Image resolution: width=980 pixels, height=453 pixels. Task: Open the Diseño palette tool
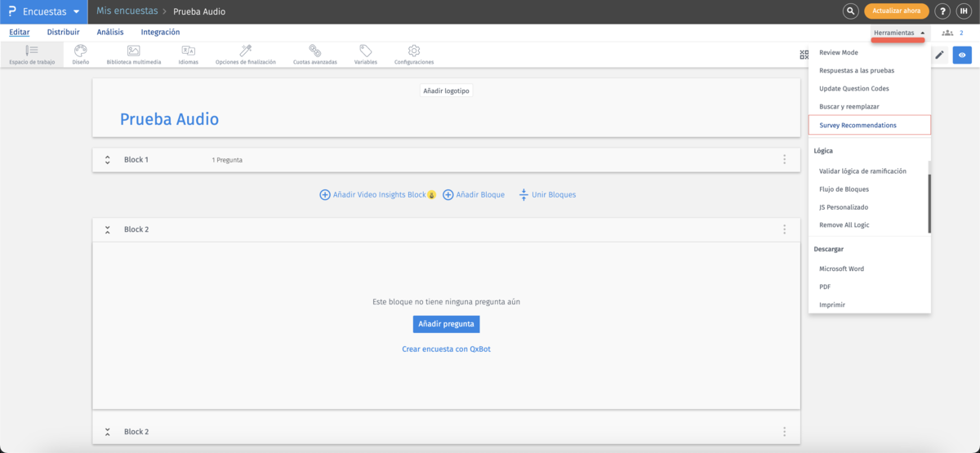[x=80, y=55]
